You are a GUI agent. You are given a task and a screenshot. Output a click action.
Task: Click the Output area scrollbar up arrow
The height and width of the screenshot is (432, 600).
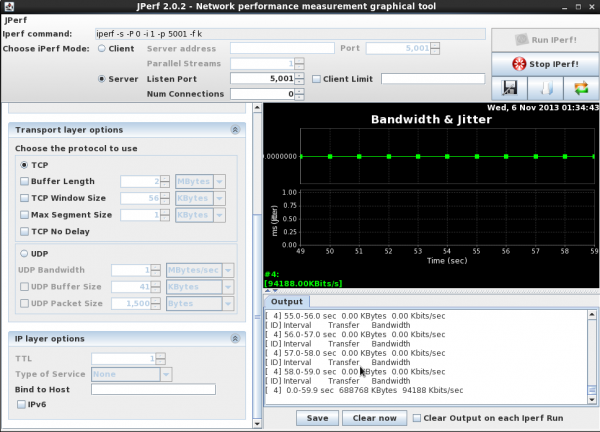(x=592, y=315)
